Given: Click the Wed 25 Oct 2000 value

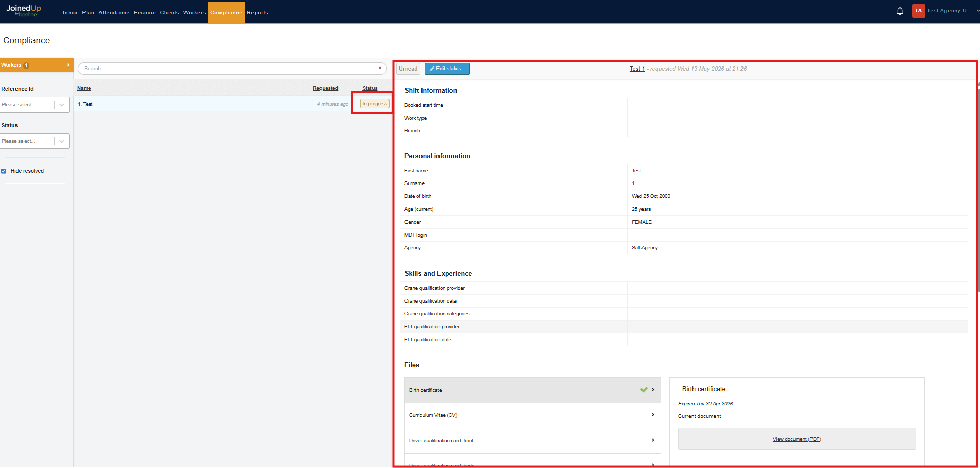Looking at the screenshot, I should [651, 196].
